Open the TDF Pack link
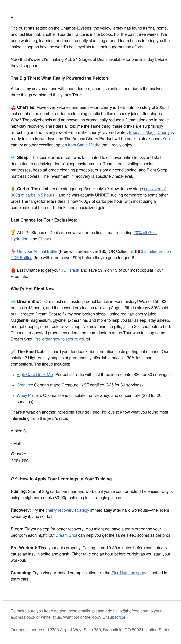181x644 pixels. [x=70, y=270]
